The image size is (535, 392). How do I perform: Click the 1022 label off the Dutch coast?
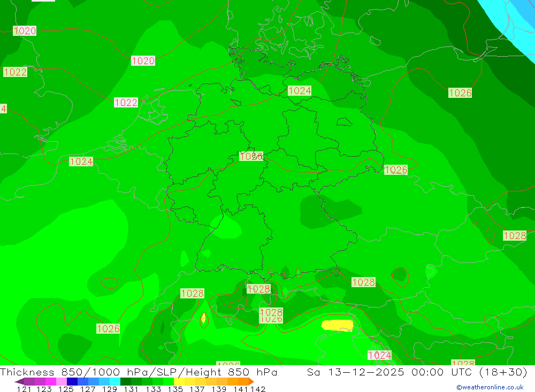point(126,102)
